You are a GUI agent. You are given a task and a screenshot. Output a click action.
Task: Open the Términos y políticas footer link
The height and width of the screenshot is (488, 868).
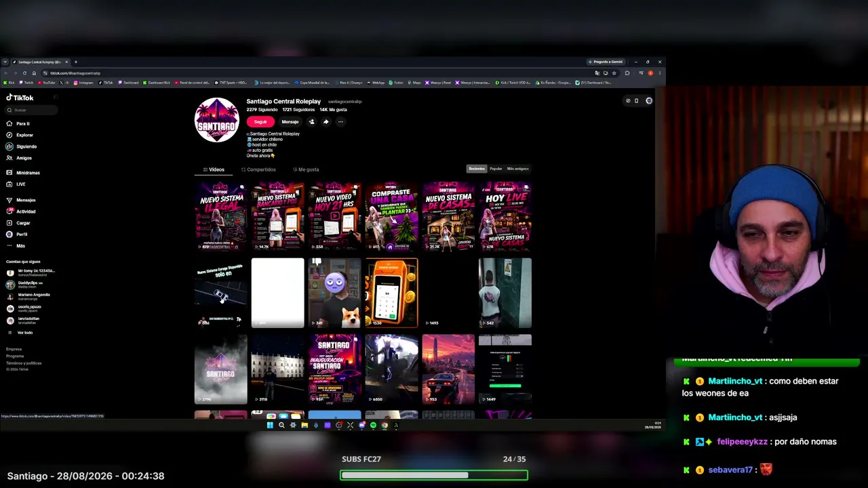[24, 363]
